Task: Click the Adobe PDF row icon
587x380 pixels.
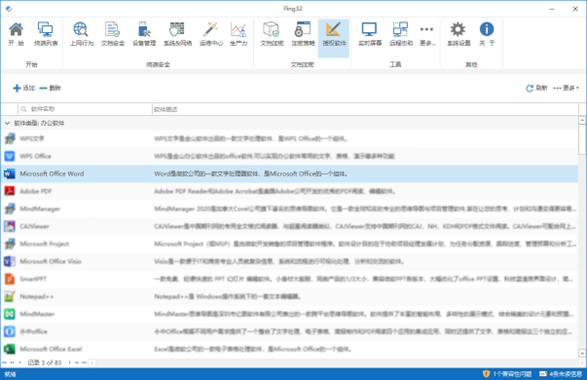Action: 9,191
